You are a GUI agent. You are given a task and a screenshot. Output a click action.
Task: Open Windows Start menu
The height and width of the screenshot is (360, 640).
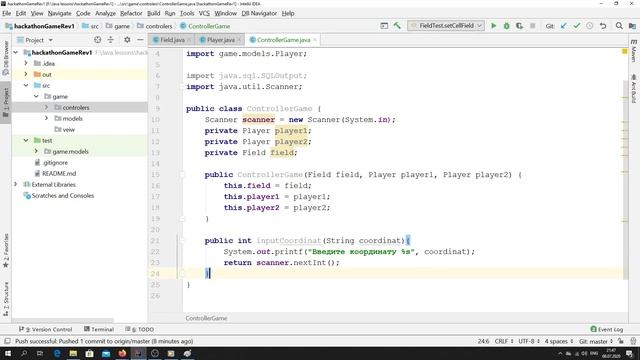pos(8,353)
